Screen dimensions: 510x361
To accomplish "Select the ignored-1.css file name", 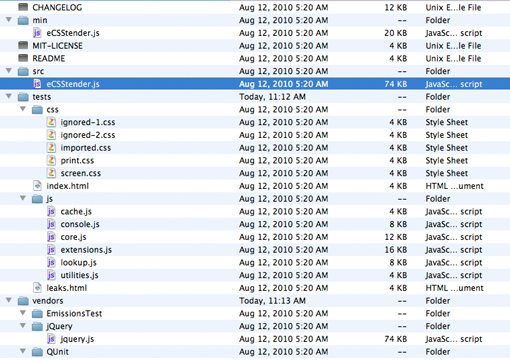I will [x=88, y=122].
